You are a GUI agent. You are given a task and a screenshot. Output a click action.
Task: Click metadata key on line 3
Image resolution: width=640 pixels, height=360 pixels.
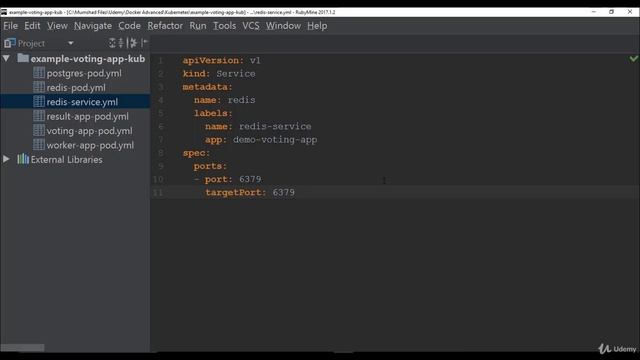point(205,87)
